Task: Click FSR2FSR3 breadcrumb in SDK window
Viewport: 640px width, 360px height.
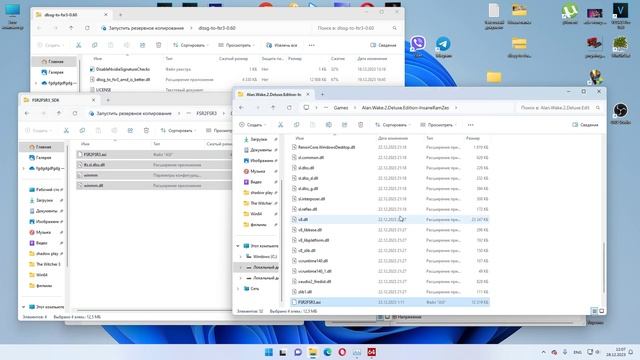Action: (x=207, y=113)
